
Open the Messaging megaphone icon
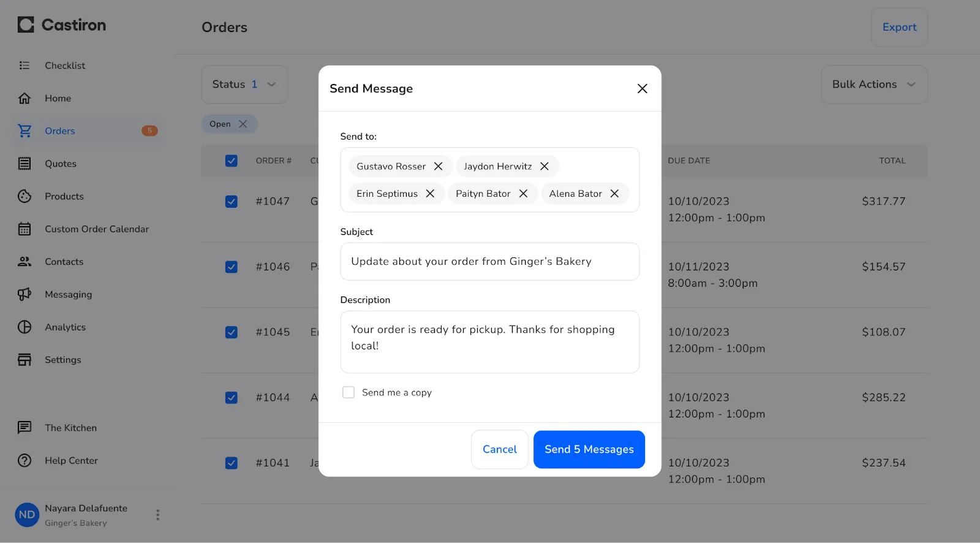click(24, 294)
